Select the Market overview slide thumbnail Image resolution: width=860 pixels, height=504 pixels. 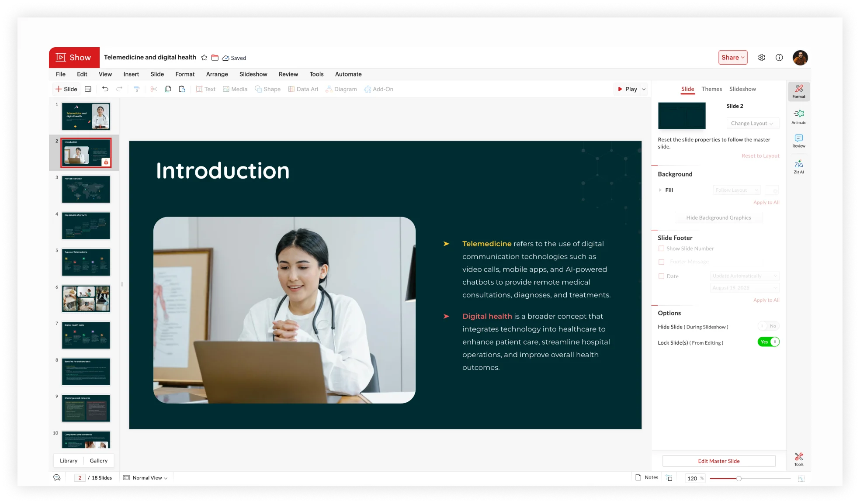(86, 189)
